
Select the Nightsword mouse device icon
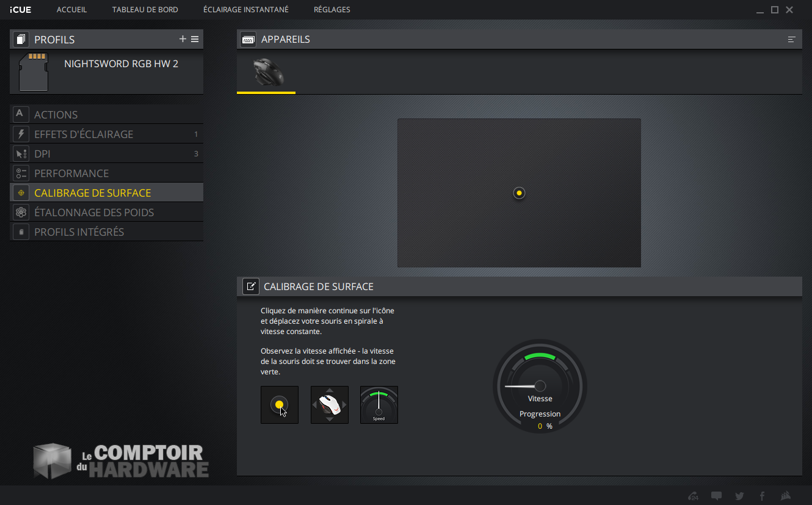click(267, 72)
